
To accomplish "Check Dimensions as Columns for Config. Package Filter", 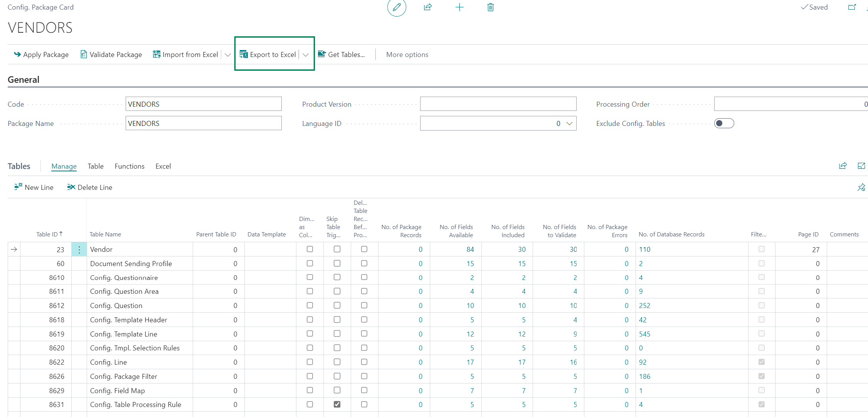I will 310,376.
